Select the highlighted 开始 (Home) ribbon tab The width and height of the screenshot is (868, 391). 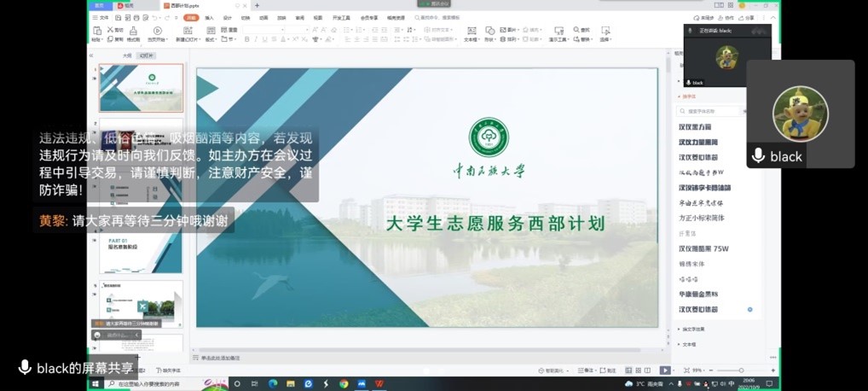point(191,18)
